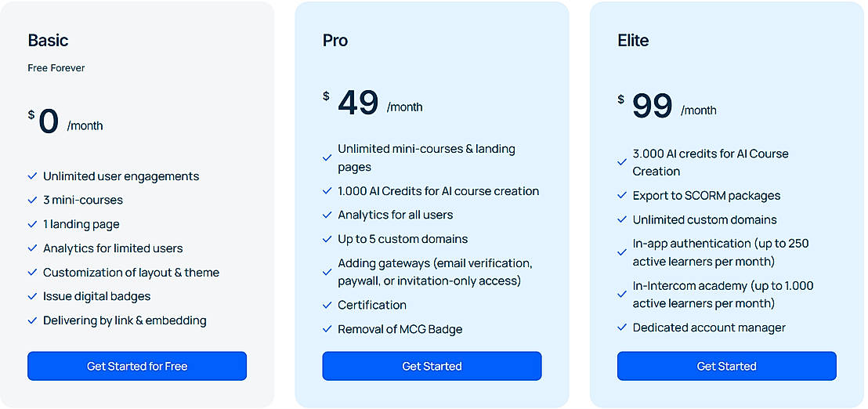Click checkmark beside Removal of MCG Badge
Viewport: 868px width, 409px height.
[327, 329]
